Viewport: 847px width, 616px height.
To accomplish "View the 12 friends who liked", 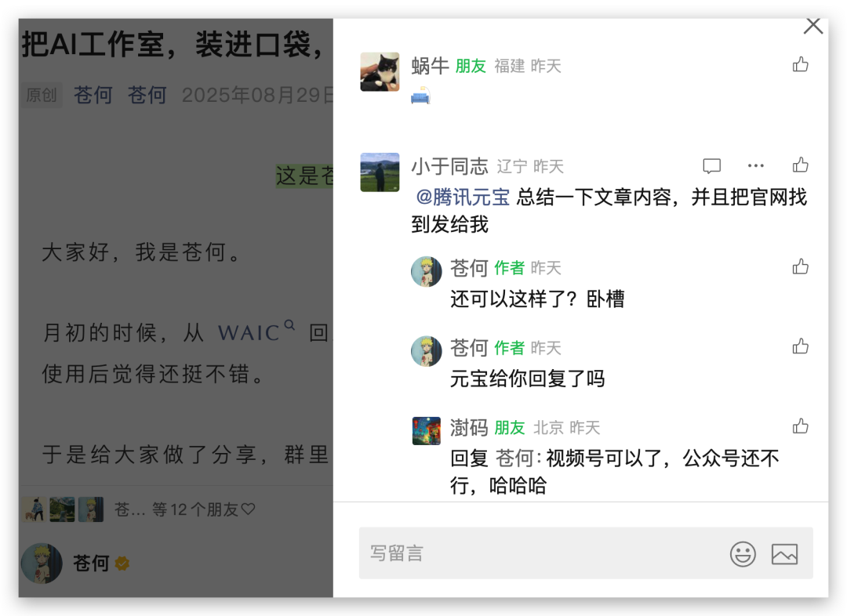I will 138,509.
